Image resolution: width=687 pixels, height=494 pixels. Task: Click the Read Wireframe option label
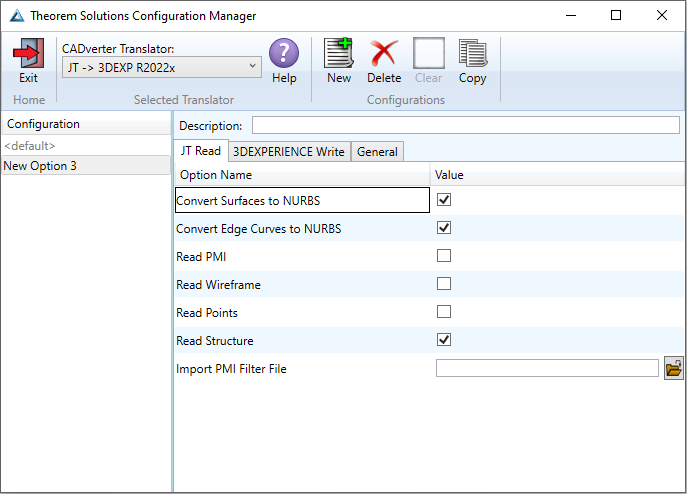(x=218, y=285)
